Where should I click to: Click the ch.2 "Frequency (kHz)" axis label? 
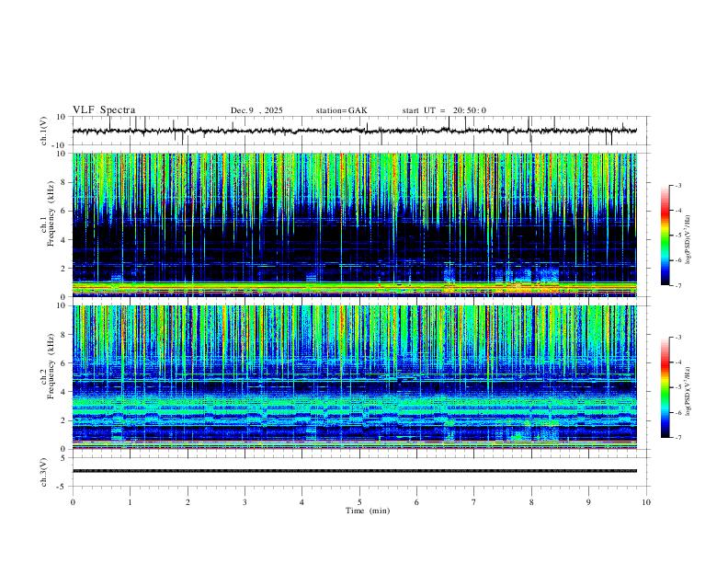click(51, 365)
